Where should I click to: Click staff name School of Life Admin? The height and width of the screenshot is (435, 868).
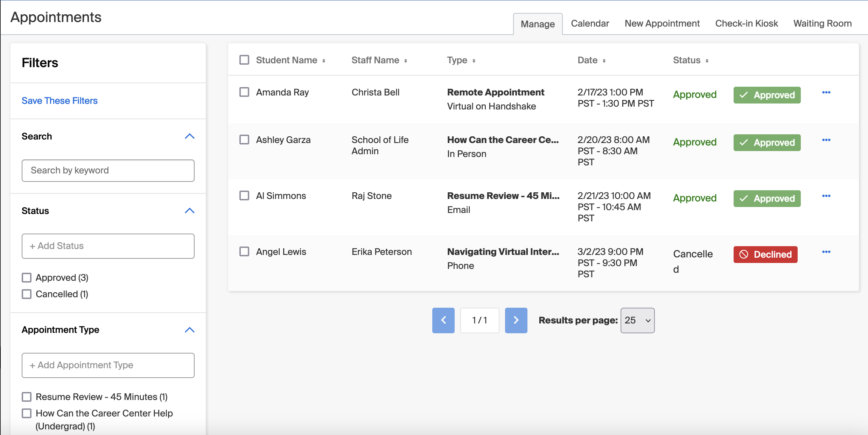[x=380, y=145]
